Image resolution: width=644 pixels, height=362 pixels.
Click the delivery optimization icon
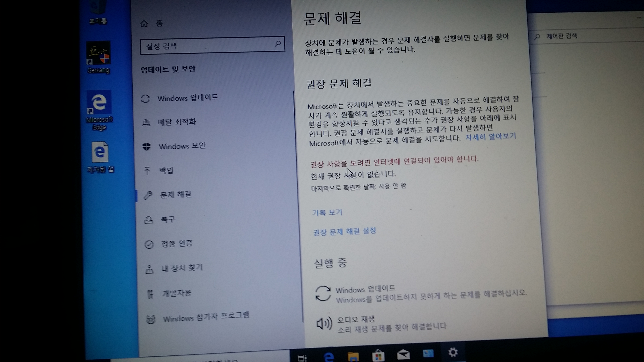(146, 122)
